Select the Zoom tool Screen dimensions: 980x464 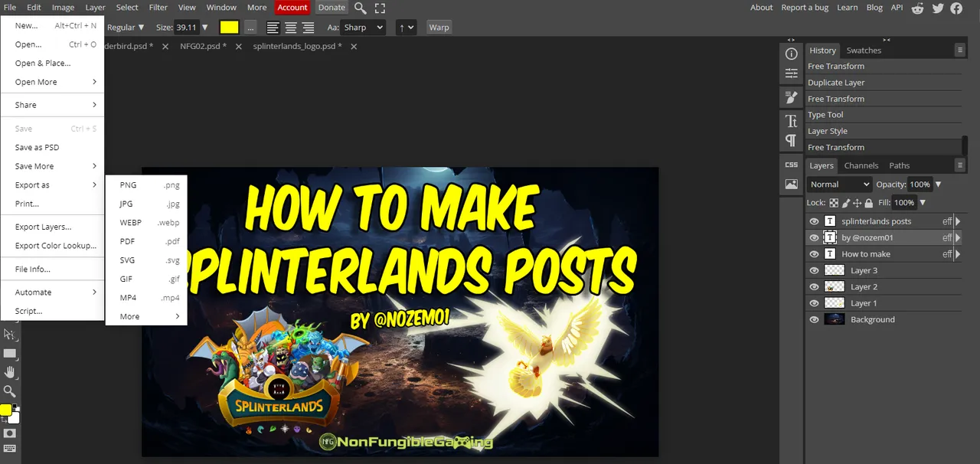click(x=9, y=391)
